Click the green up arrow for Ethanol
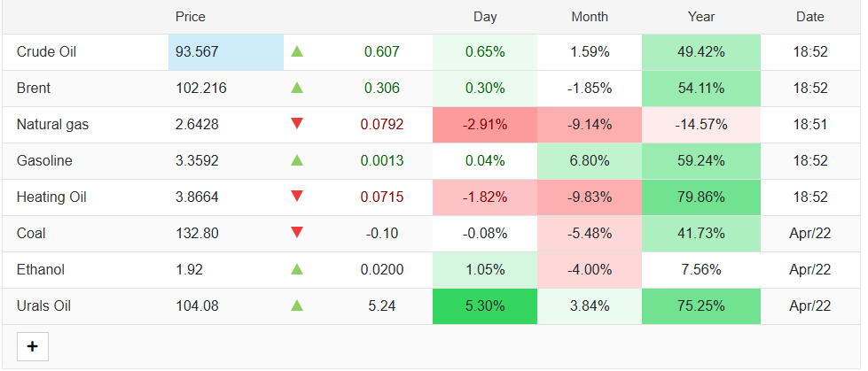Image resolution: width=868 pixels, height=371 pixels. 297,269
